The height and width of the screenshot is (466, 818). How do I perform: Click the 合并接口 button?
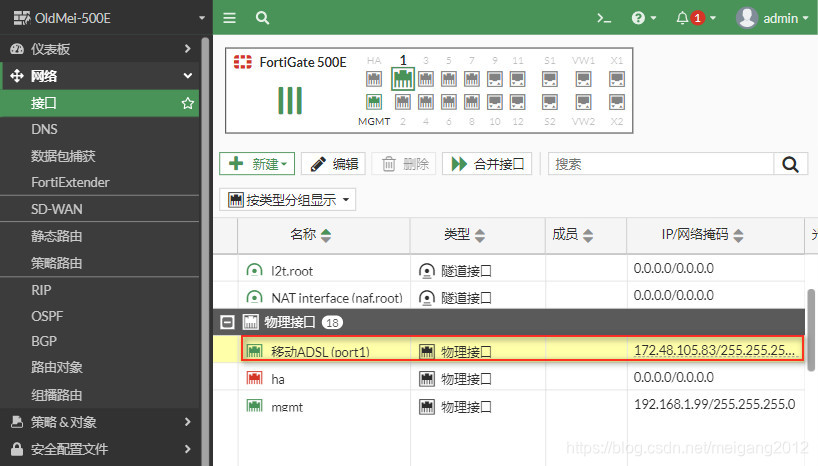click(x=487, y=164)
